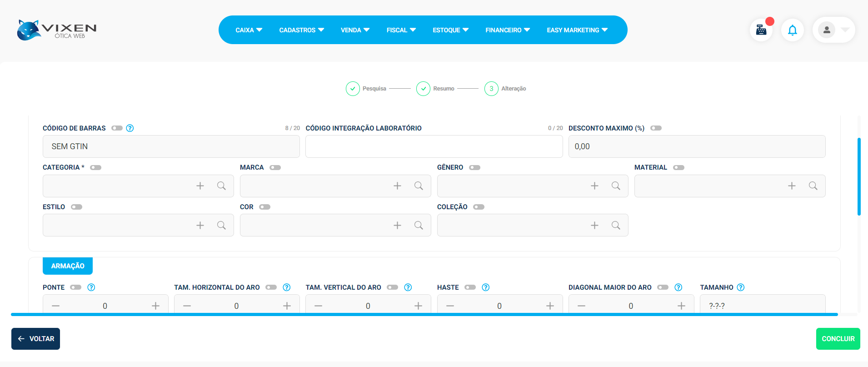The width and height of the screenshot is (868, 367).
Task: Click the CONCLUIR button
Action: pyautogui.click(x=838, y=339)
